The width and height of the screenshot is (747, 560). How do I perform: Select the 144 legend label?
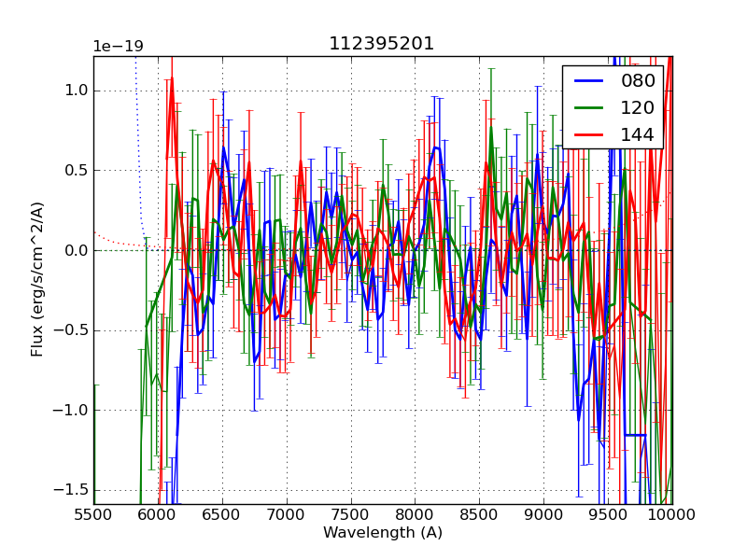point(638,134)
